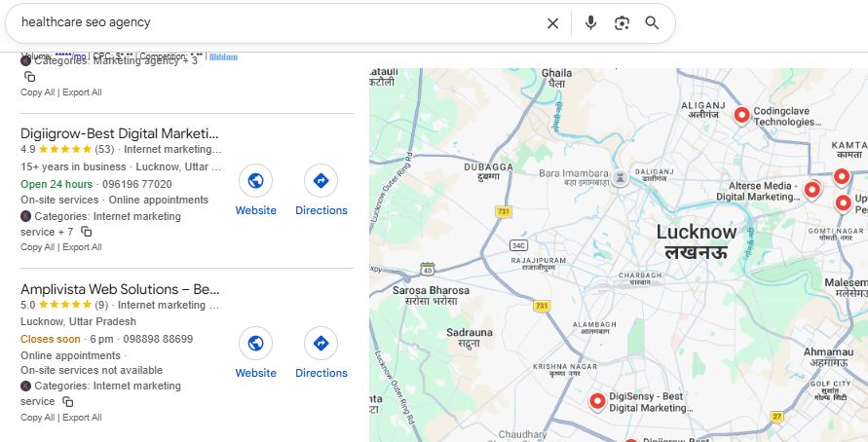
Task: Click the 34C road shield on the map
Action: click(x=518, y=245)
